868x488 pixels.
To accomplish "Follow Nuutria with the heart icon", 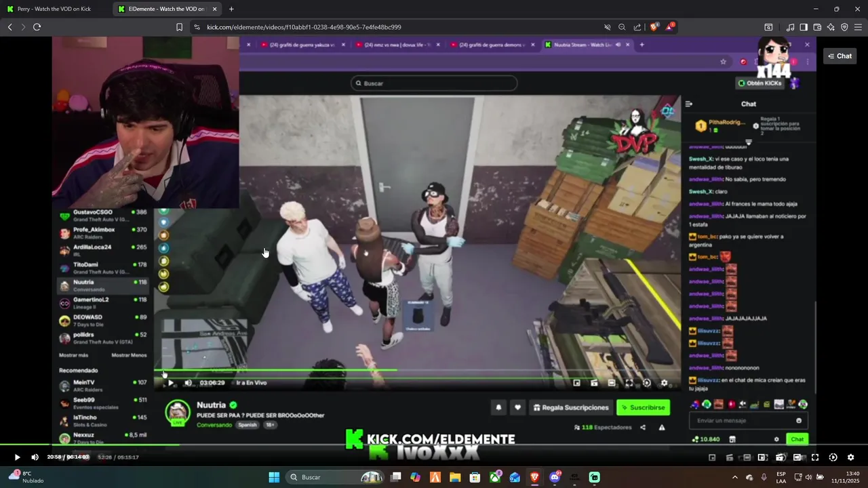I will coord(517,407).
